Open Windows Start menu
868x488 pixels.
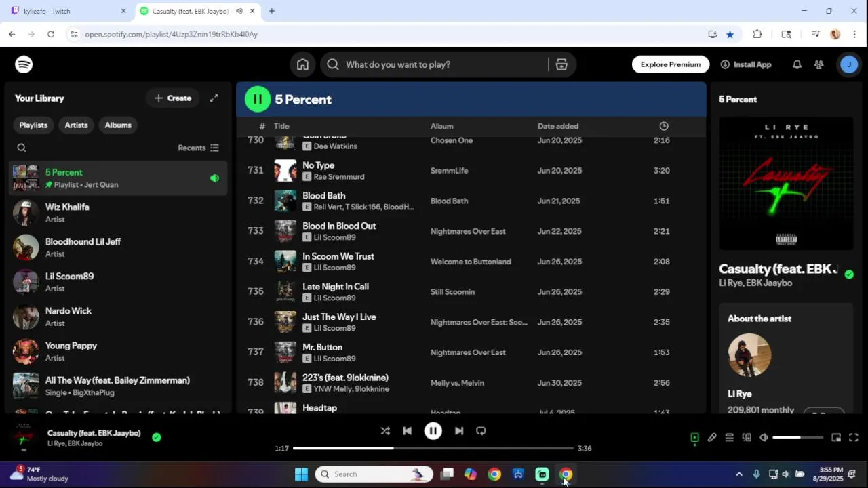pos(301,474)
